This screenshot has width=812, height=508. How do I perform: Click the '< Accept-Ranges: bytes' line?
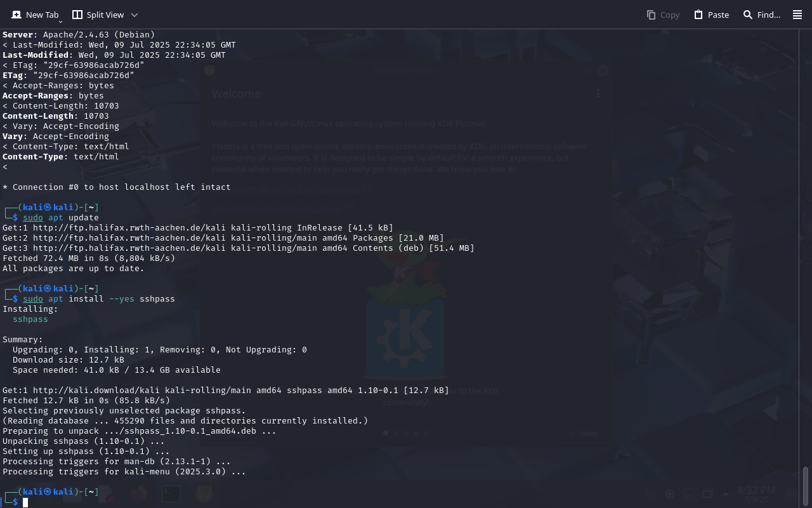58,86
